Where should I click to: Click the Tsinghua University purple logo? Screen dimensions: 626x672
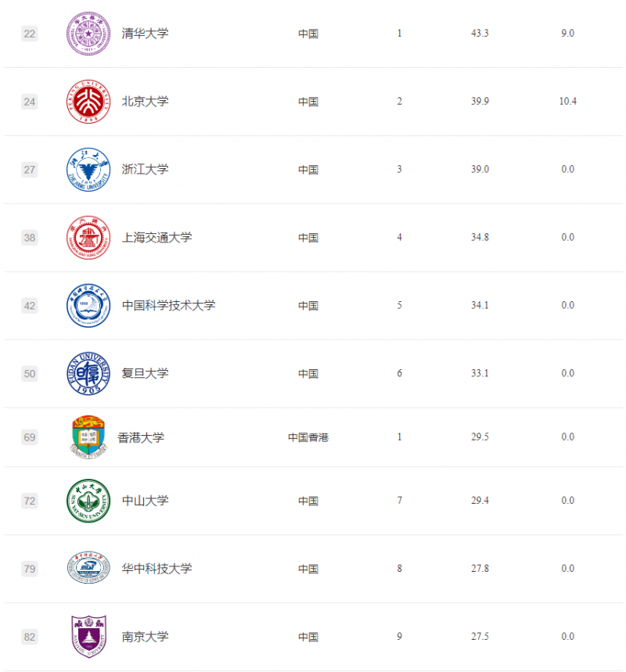(88, 34)
